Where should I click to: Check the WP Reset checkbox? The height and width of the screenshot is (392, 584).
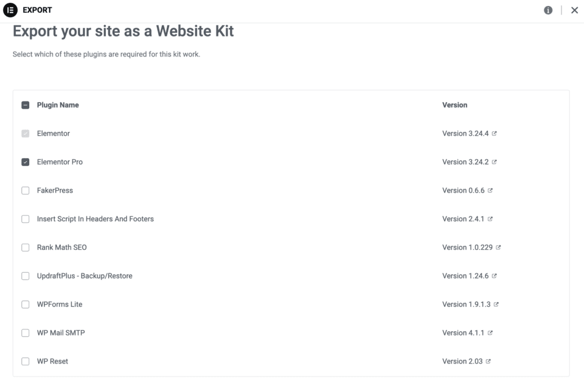tap(26, 362)
